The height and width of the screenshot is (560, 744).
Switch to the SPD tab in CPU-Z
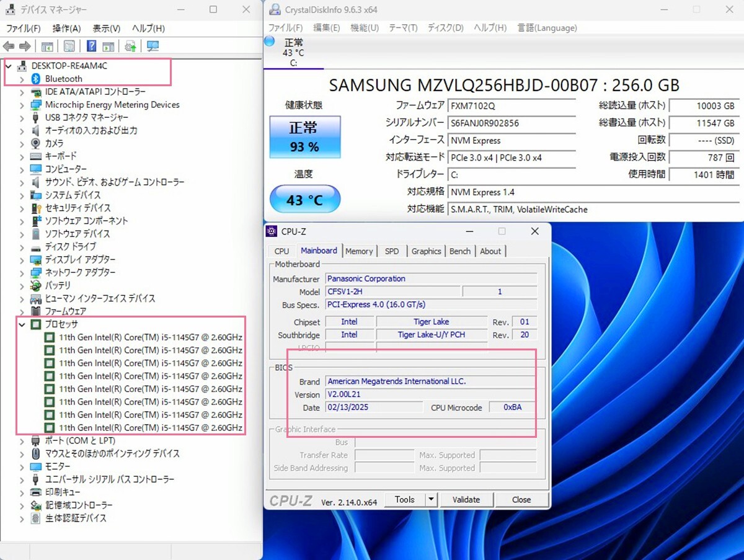[x=392, y=251]
